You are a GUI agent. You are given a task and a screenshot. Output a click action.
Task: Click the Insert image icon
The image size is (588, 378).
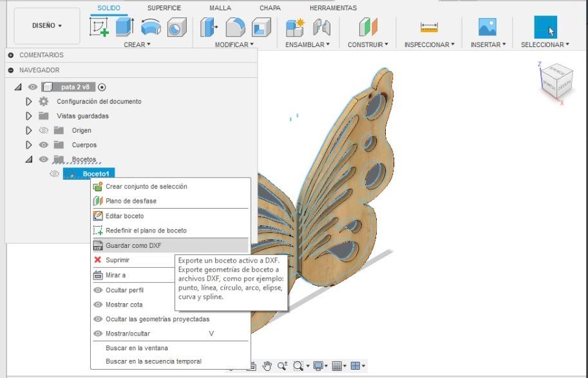[x=488, y=27]
